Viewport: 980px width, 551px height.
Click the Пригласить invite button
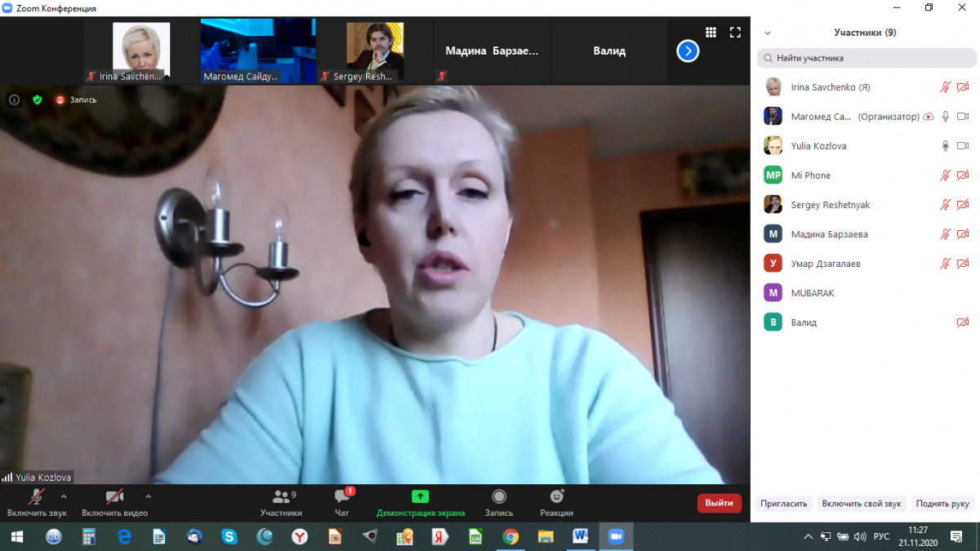[784, 504]
